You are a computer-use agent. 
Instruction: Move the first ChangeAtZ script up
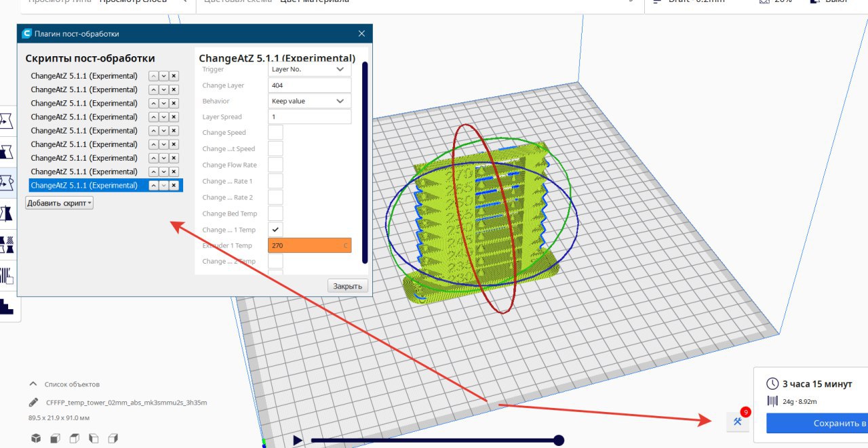[153, 76]
